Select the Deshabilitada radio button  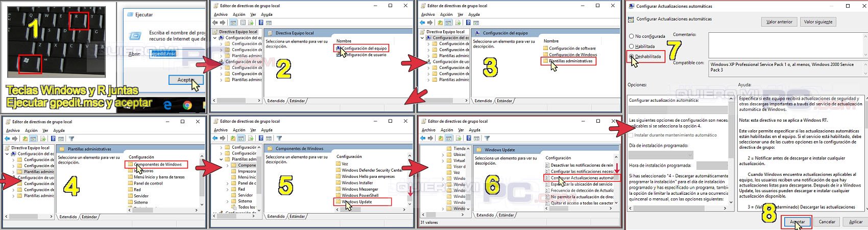[x=632, y=56]
